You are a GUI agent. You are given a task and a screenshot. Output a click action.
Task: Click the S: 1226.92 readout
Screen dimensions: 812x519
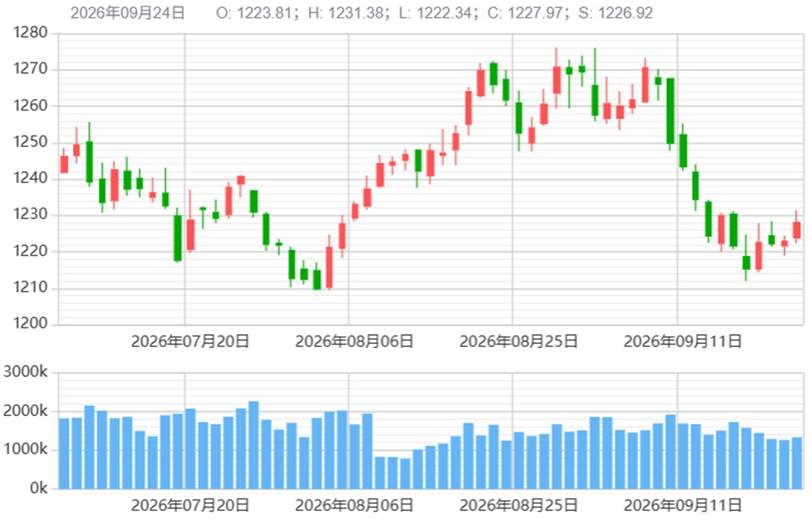(x=616, y=12)
